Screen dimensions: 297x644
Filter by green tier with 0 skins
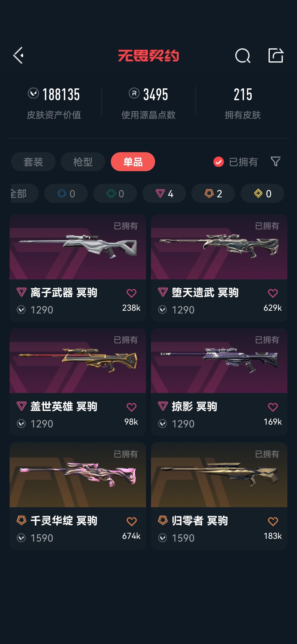pyautogui.click(x=115, y=193)
